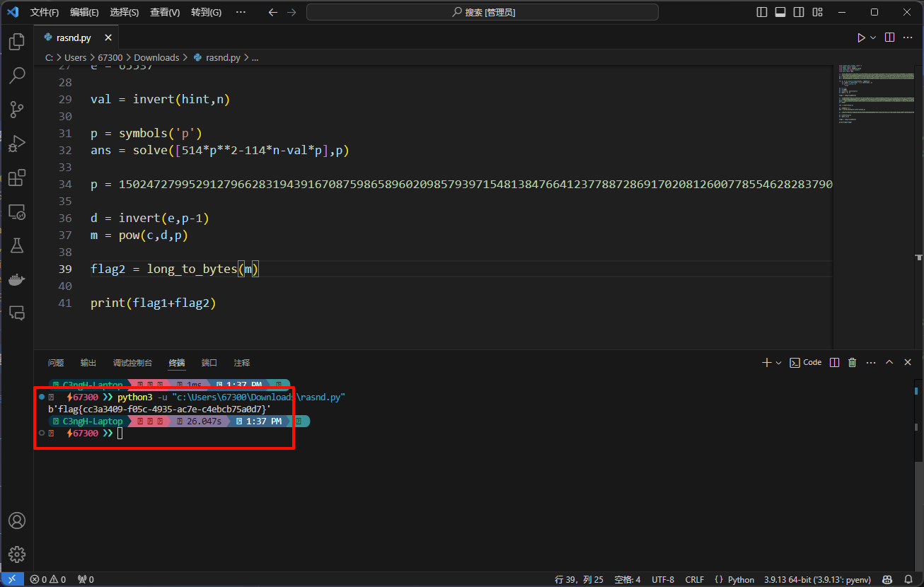Open run options dropdown arrow
Viewport: 924px width, 587px height.
(x=873, y=37)
